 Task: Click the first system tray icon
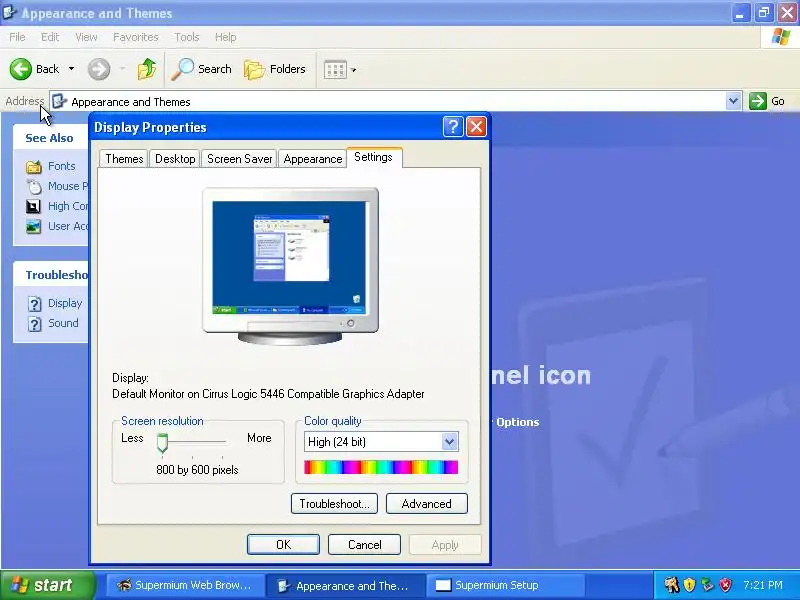coord(671,585)
